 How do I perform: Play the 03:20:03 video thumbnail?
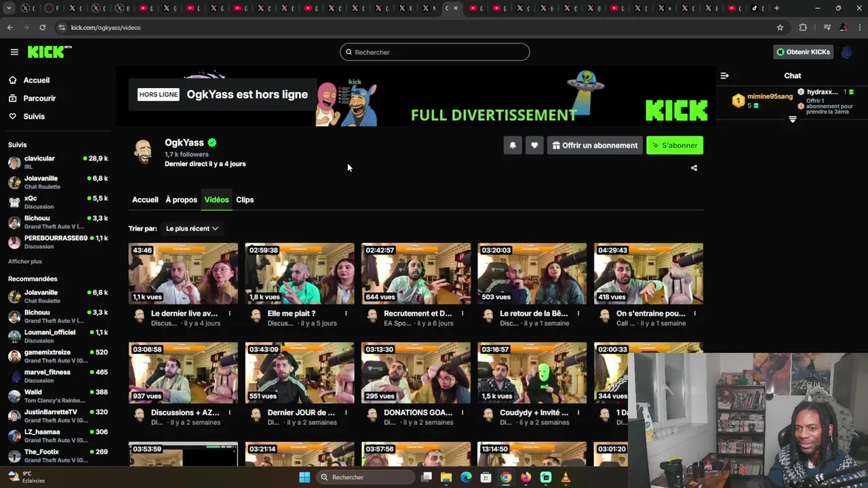click(532, 274)
